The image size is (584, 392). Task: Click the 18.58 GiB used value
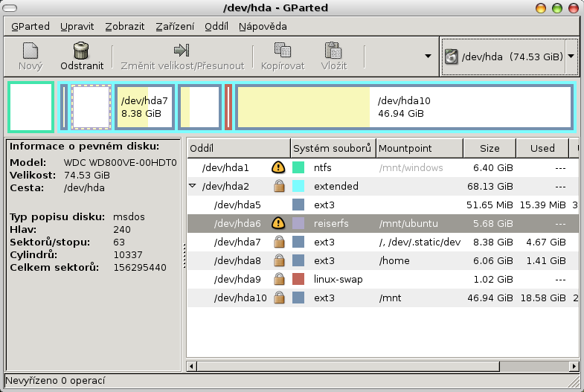pos(543,298)
